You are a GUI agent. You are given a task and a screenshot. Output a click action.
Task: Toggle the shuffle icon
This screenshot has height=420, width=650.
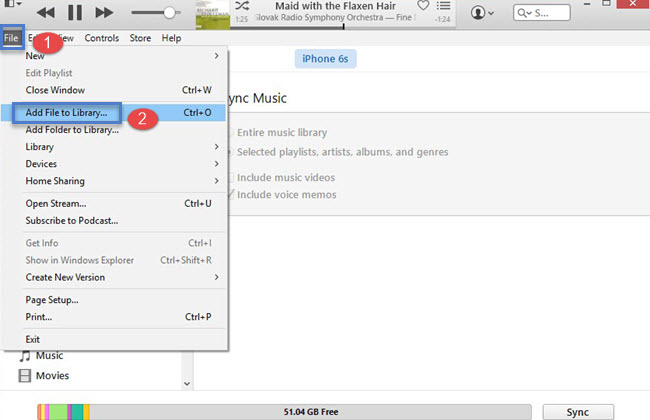click(x=242, y=6)
